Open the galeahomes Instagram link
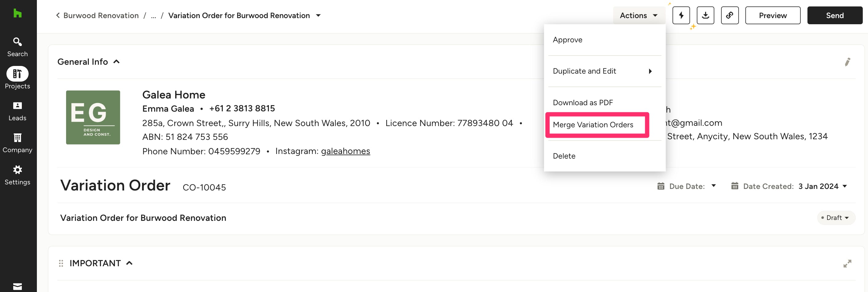Image resolution: width=868 pixels, height=292 pixels. coord(345,152)
